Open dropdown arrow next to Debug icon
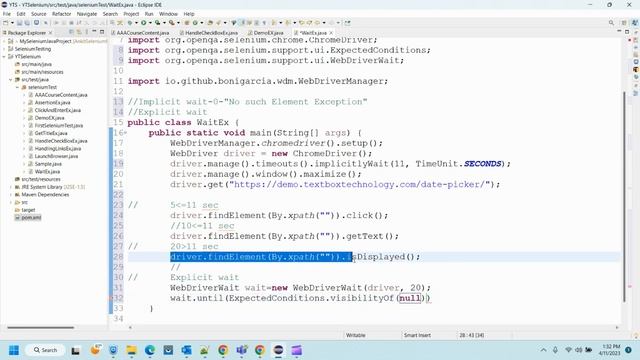Viewport: 640px width, 360px height. (x=137, y=23)
